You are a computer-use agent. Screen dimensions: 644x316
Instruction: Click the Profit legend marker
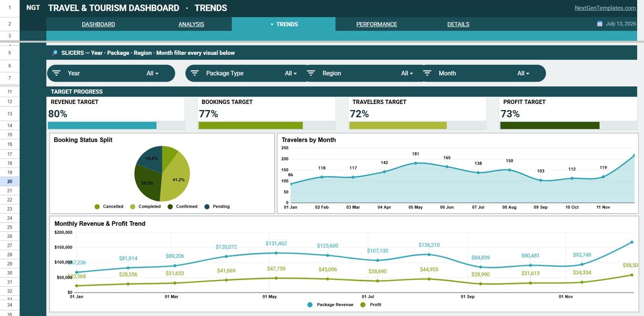pos(363,305)
